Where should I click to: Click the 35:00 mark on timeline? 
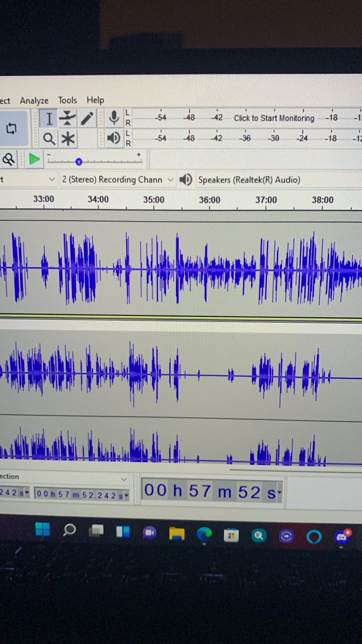pos(154,200)
